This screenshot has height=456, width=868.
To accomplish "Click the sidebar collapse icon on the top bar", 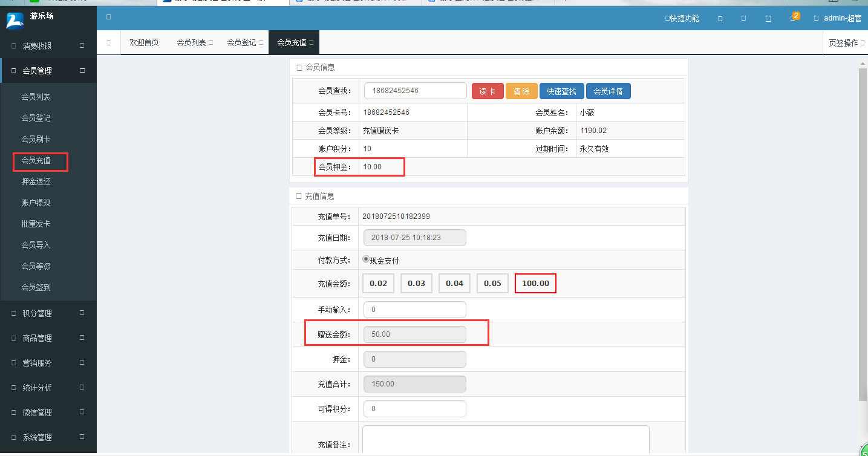I will click(x=108, y=18).
